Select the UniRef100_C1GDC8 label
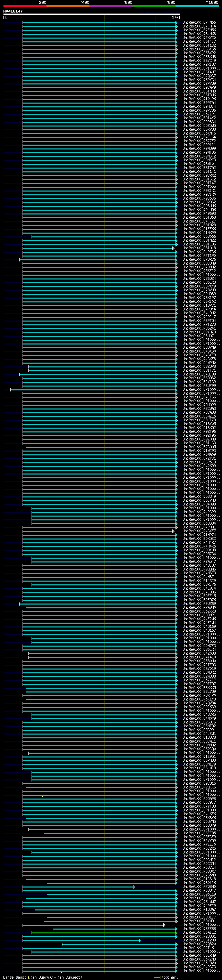222x980 pixels. (x=199, y=737)
